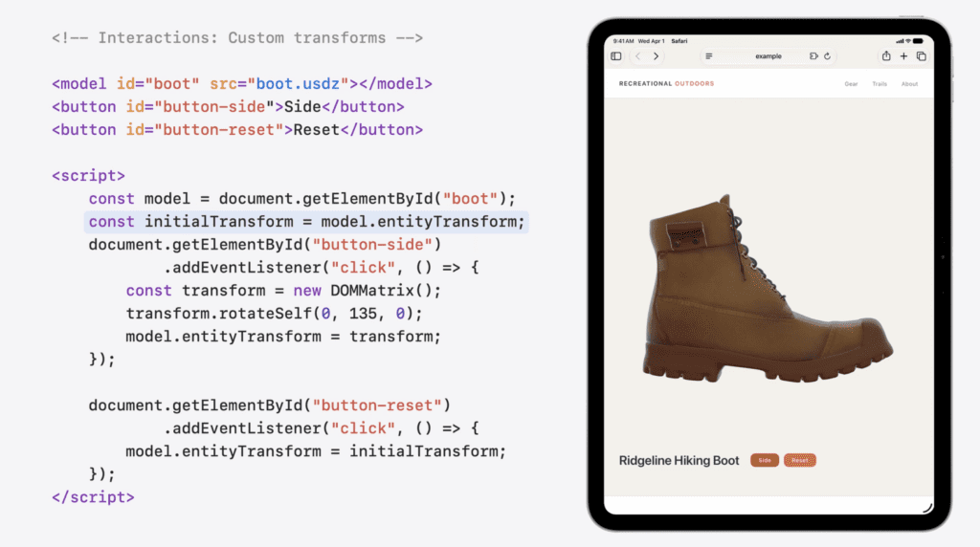Show the tab overview icon
The width and height of the screenshot is (980, 547).
coord(922,56)
